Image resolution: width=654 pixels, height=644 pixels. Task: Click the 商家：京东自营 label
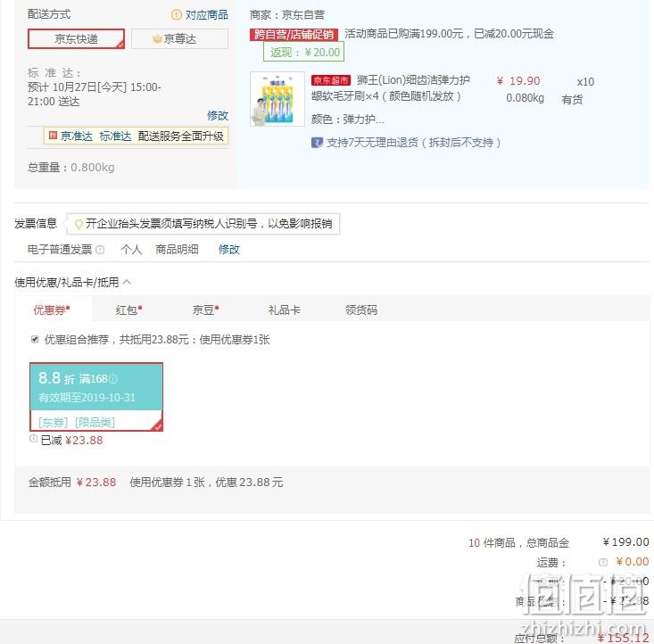[287, 15]
